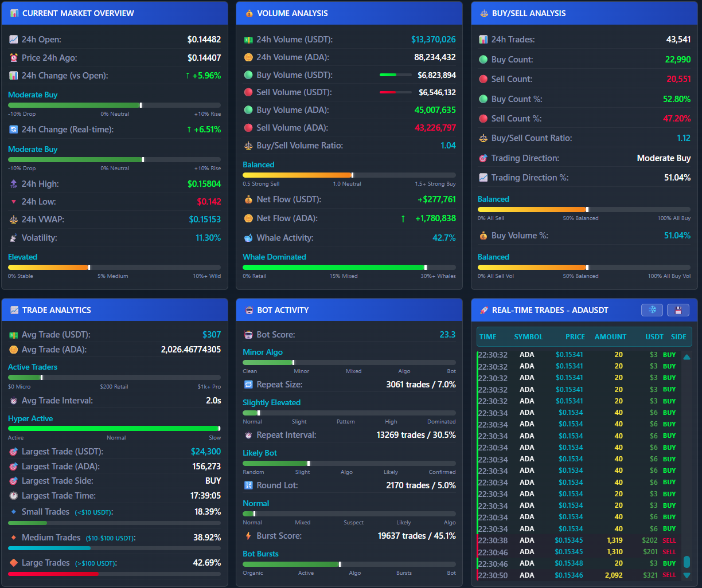This screenshot has width=702, height=588.
Task: Click the scroll down arrow in the trades list
Action: click(687, 575)
